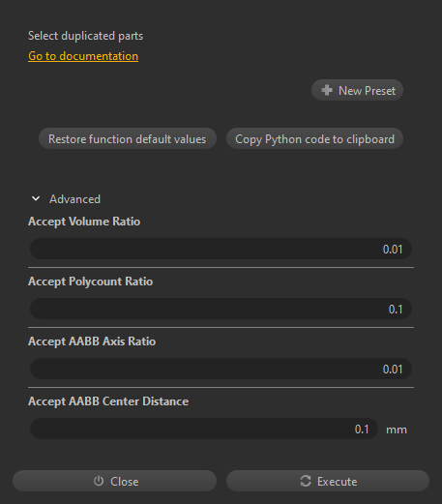Image resolution: width=442 pixels, height=504 pixels.
Task: Restore function default values
Action: coord(128,138)
